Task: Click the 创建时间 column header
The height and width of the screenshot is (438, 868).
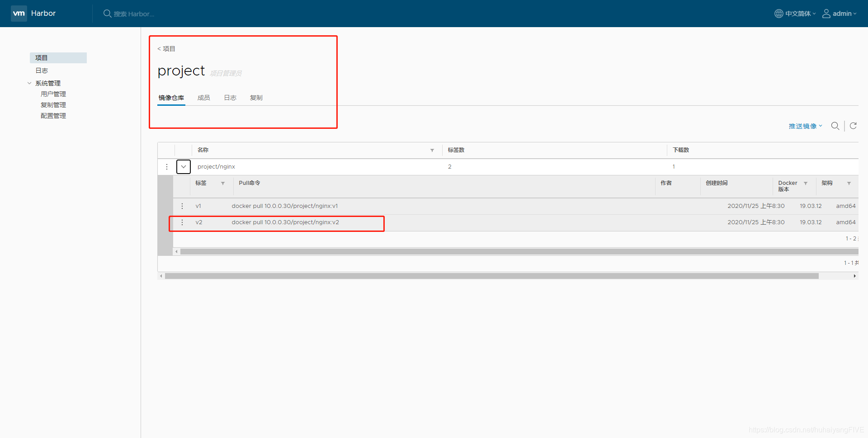Action: click(717, 183)
